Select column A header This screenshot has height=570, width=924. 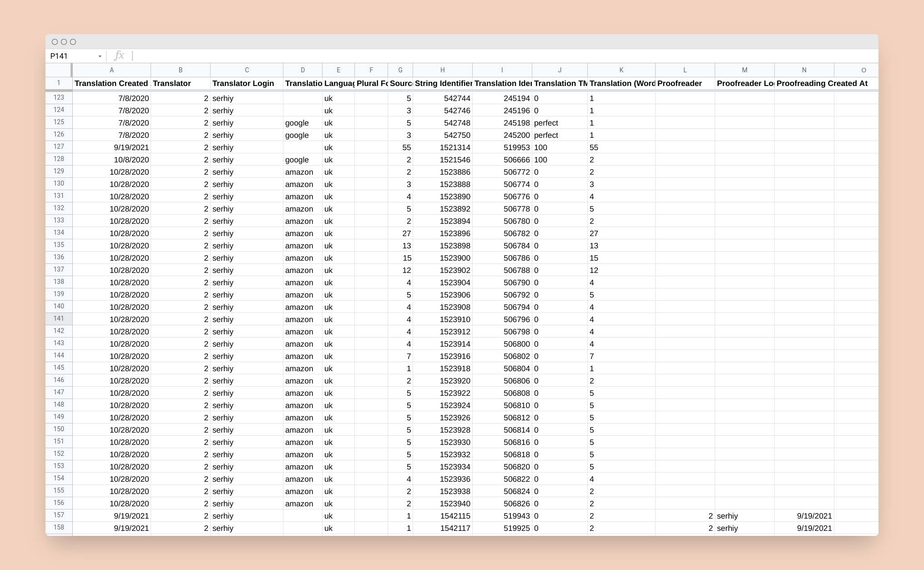(x=111, y=70)
